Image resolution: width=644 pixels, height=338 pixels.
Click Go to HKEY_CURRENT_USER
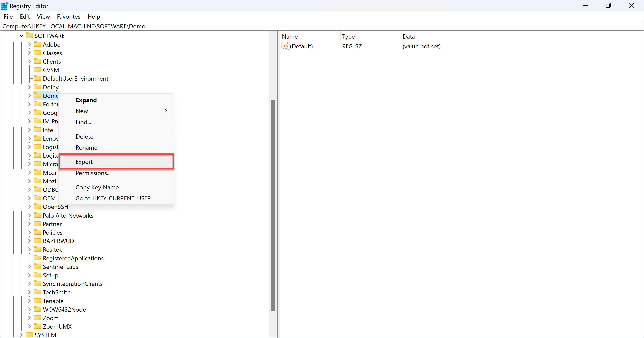(x=113, y=198)
